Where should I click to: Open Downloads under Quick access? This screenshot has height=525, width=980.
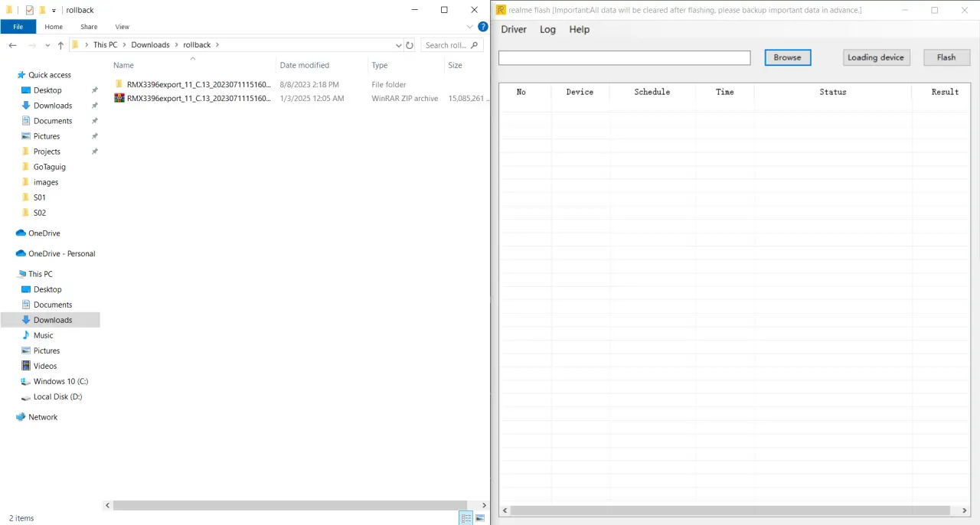(x=53, y=106)
